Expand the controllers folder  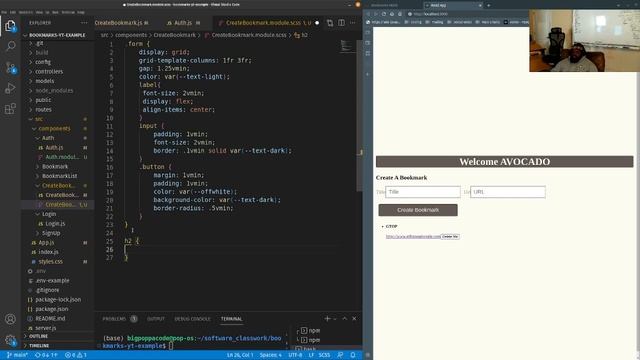(49, 71)
